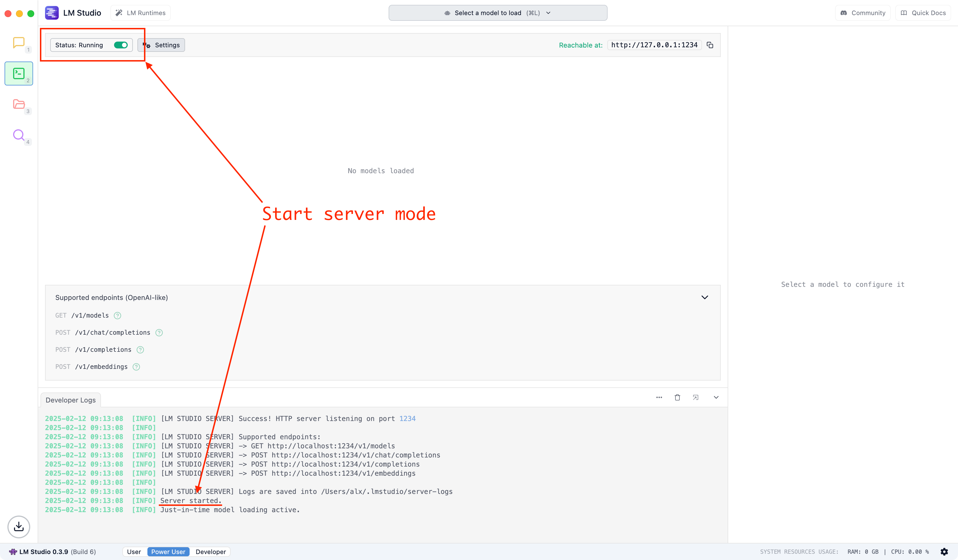Open the Discover magnifier sidebar icon
The width and height of the screenshot is (958, 560).
(x=19, y=135)
